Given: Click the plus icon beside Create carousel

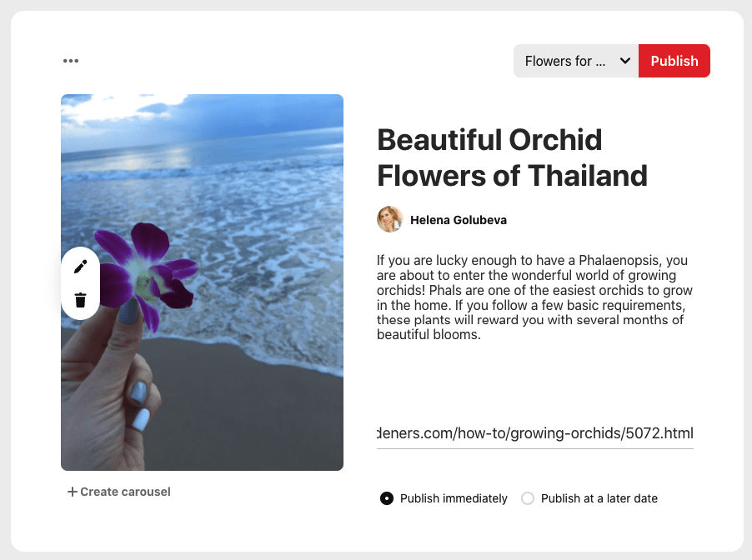Looking at the screenshot, I should coord(72,492).
